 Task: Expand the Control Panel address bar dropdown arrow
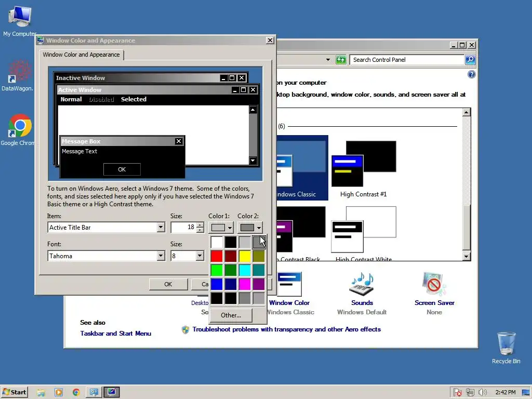click(x=328, y=60)
